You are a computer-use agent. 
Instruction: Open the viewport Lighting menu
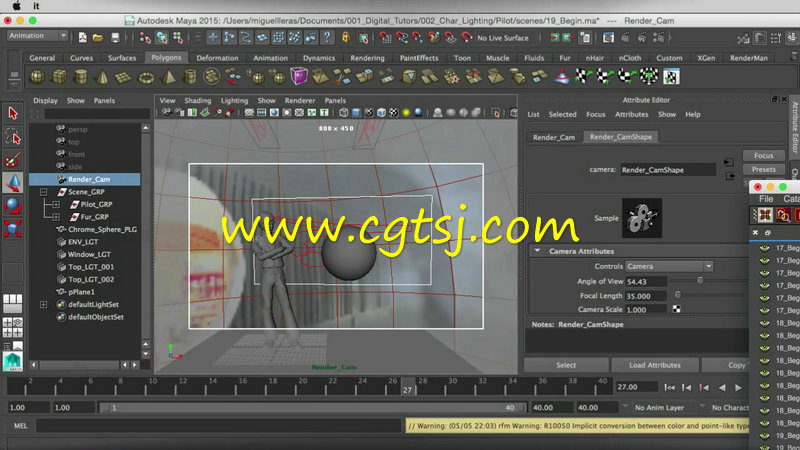(x=234, y=101)
